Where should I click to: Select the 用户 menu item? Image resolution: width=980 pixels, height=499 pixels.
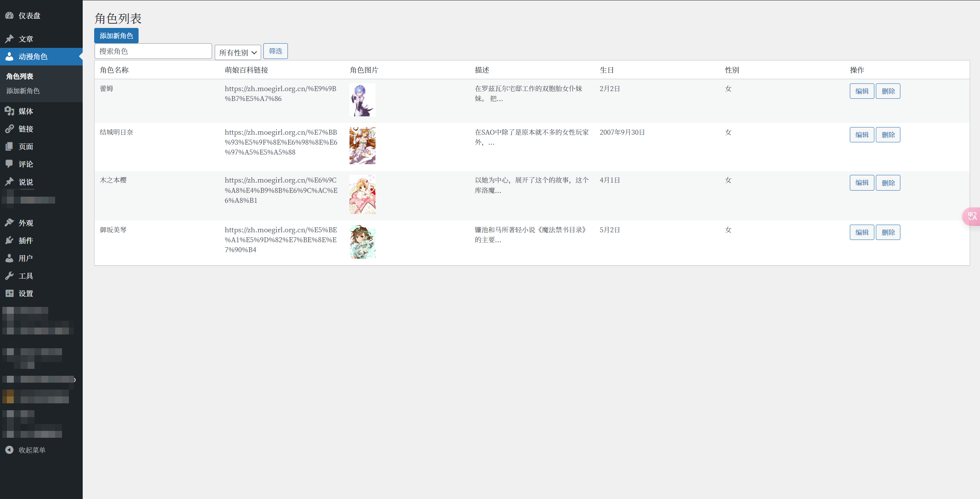(x=26, y=258)
